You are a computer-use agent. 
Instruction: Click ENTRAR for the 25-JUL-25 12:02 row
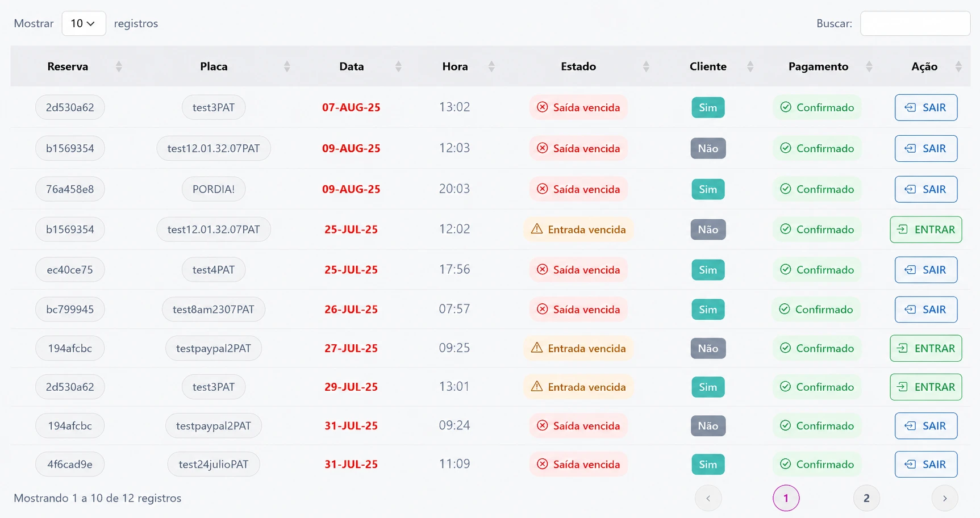pyautogui.click(x=925, y=229)
